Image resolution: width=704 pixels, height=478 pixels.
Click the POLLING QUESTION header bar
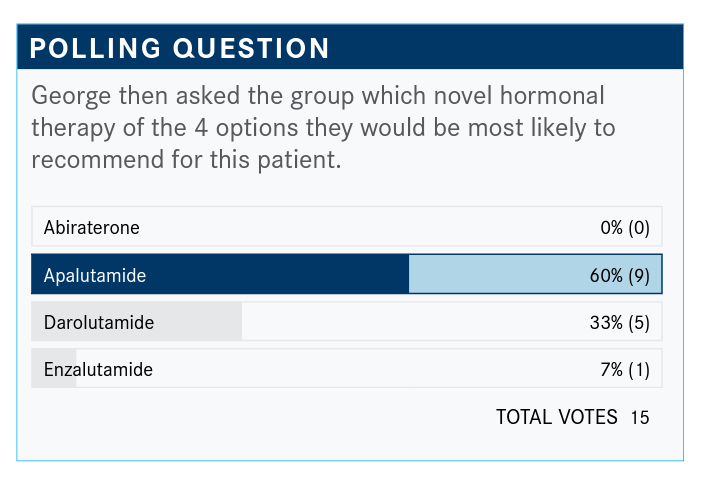pyautogui.click(x=350, y=47)
